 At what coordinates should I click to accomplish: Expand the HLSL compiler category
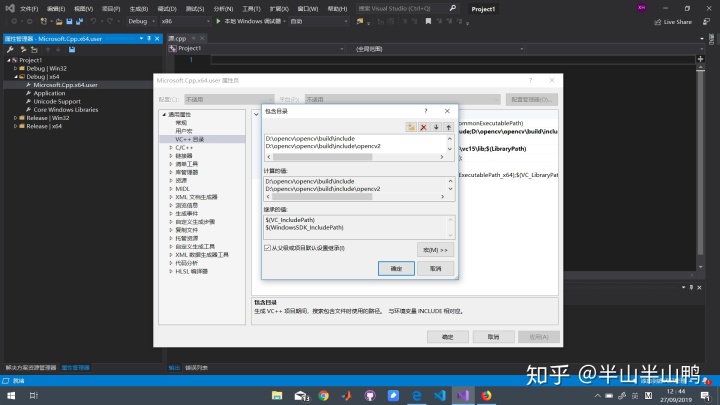pos(171,271)
